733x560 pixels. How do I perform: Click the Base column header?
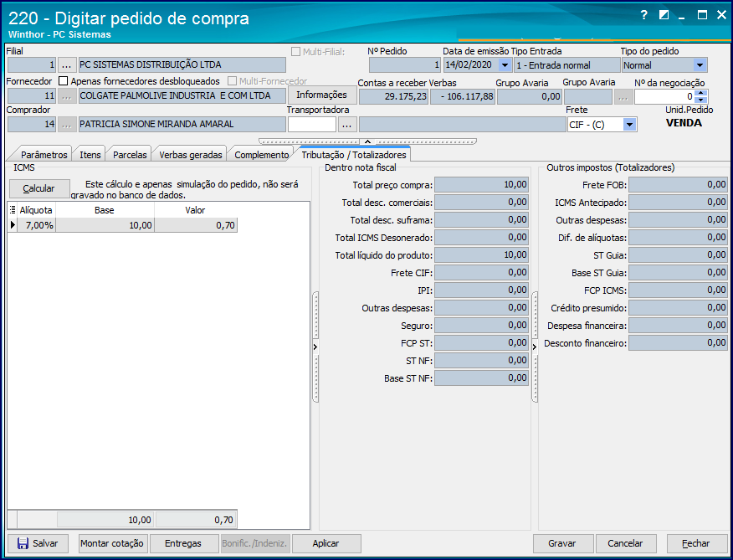click(x=105, y=210)
